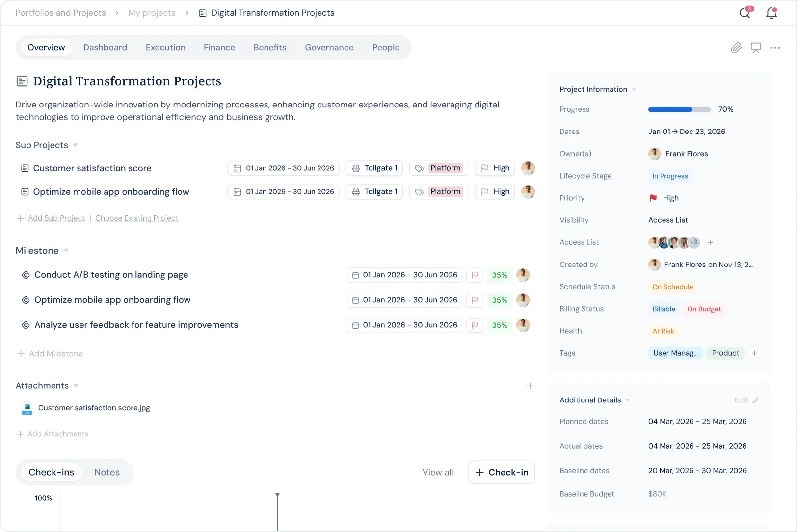The image size is (797, 532).
Task: Open the comments icon in toolbar
Action: [756, 48]
